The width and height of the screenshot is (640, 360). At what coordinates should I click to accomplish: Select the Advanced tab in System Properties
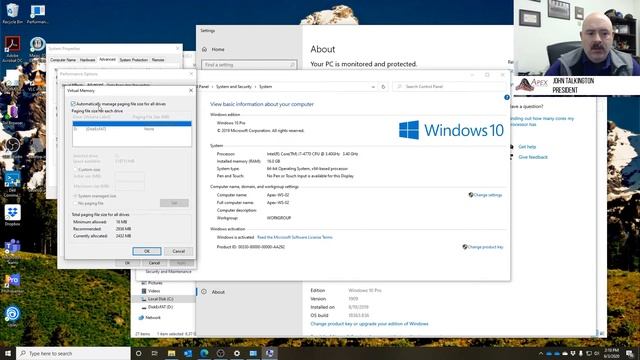(x=107, y=60)
